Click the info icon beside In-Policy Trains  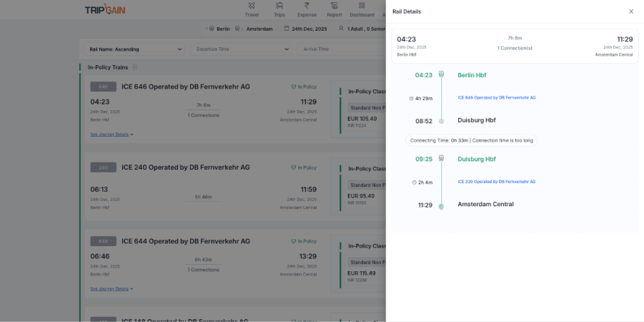(135, 67)
